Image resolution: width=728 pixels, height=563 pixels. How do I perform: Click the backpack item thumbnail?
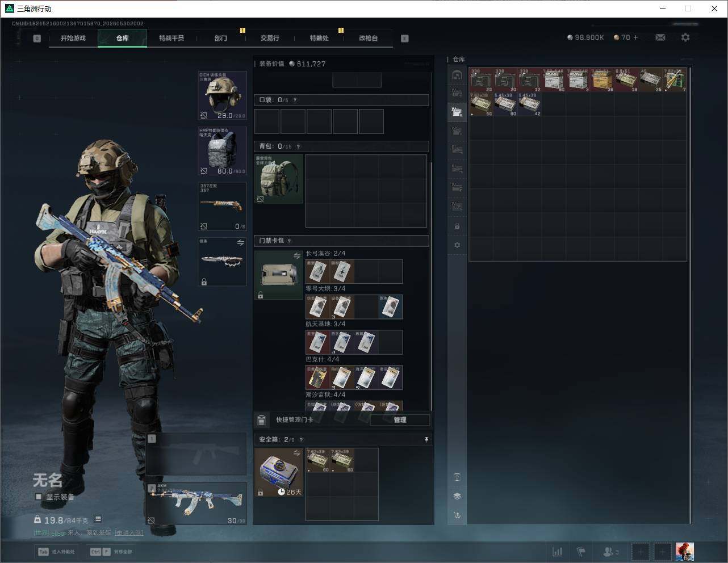point(279,179)
